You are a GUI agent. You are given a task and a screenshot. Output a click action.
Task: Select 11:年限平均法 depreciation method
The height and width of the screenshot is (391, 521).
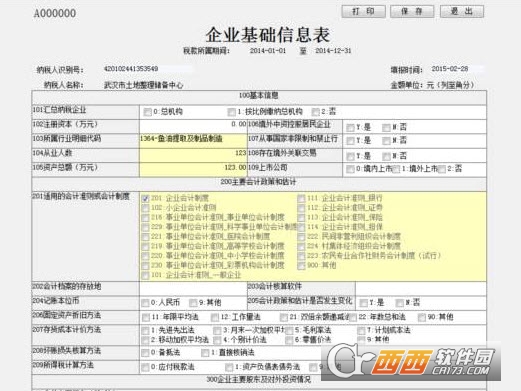coord(146,317)
